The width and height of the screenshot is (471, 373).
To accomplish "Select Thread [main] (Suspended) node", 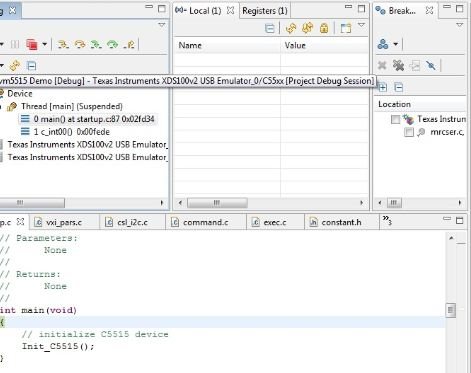I will [x=72, y=106].
